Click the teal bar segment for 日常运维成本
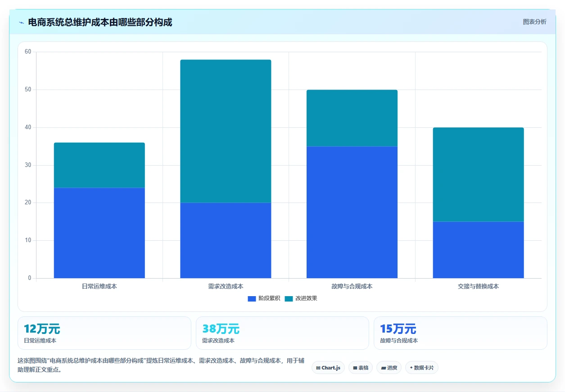The width and height of the screenshot is (565, 392). (x=99, y=165)
